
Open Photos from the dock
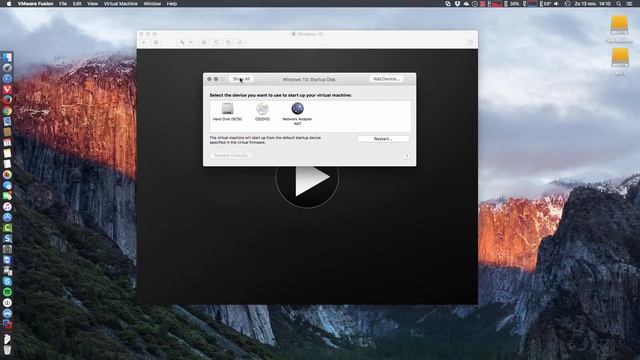pyautogui.click(x=7, y=174)
